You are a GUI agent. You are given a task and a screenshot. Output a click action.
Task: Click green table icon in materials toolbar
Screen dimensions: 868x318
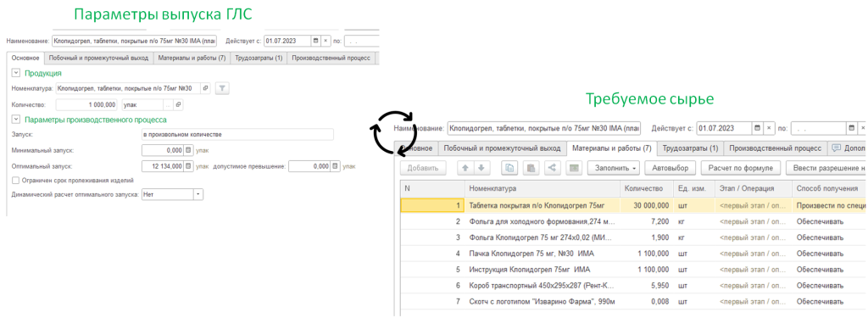coord(574,167)
